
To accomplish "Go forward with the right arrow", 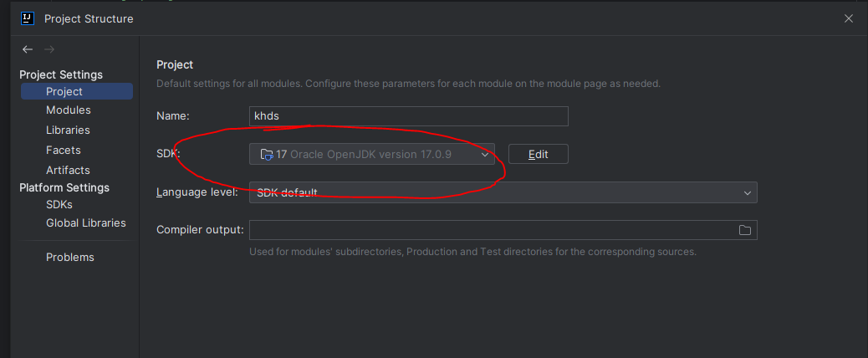I will point(49,50).
